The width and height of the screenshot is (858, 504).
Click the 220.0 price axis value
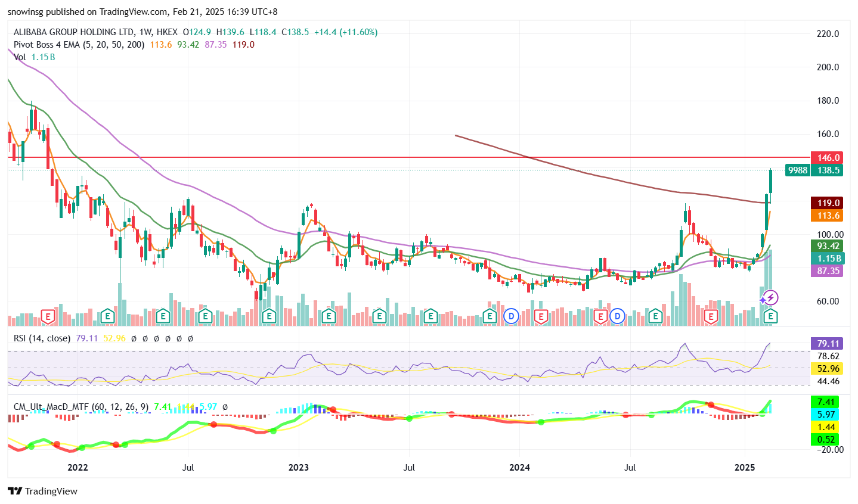[828, 34]
